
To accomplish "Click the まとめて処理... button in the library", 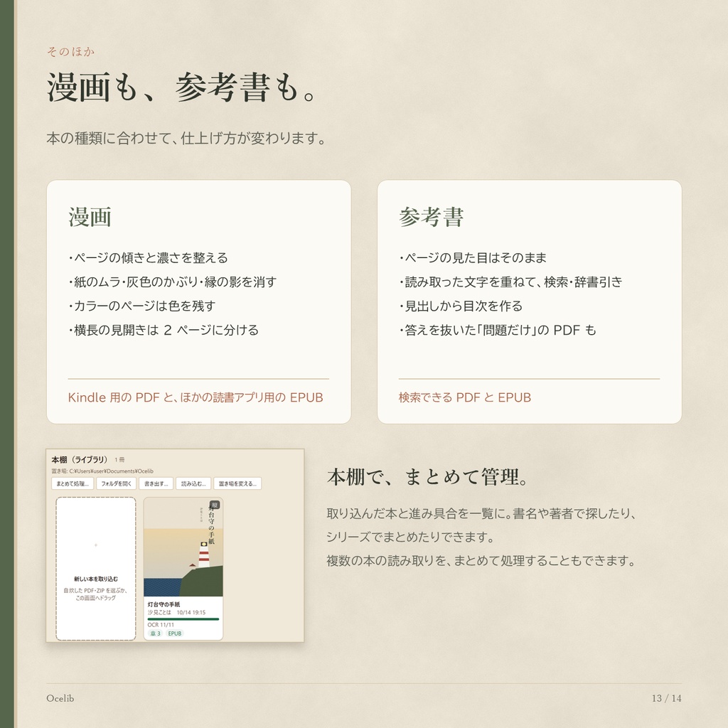I will (73, 483).
